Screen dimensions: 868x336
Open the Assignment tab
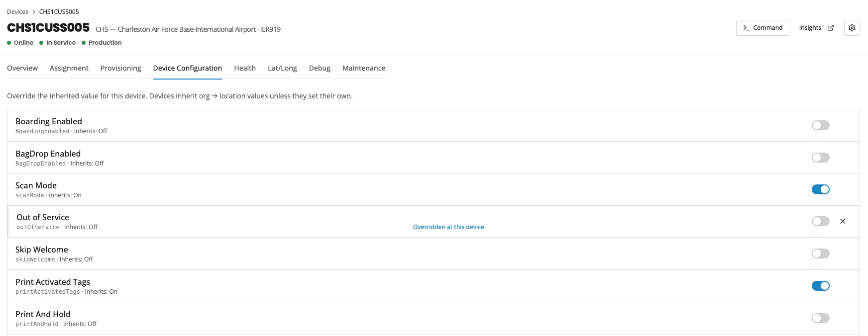click(x=69, y=68)
